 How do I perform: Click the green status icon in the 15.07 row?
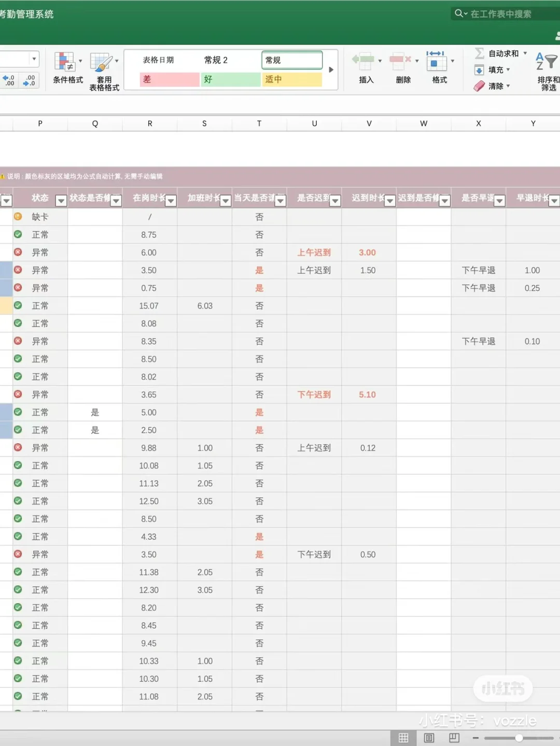coord(18,305)
